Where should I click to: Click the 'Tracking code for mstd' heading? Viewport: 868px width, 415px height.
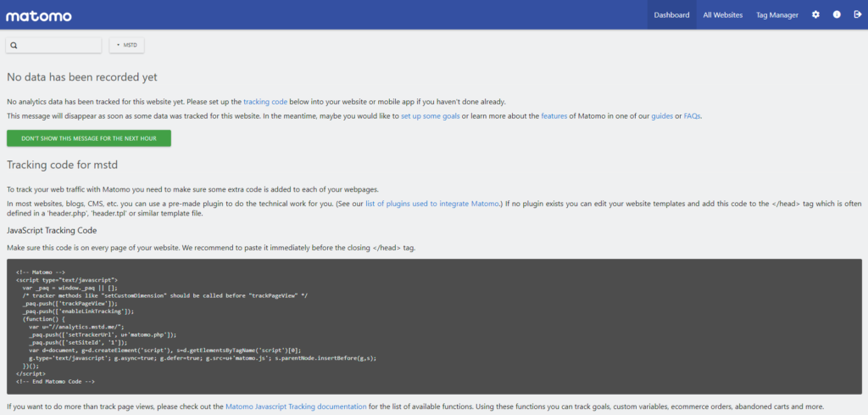(62, 165)
